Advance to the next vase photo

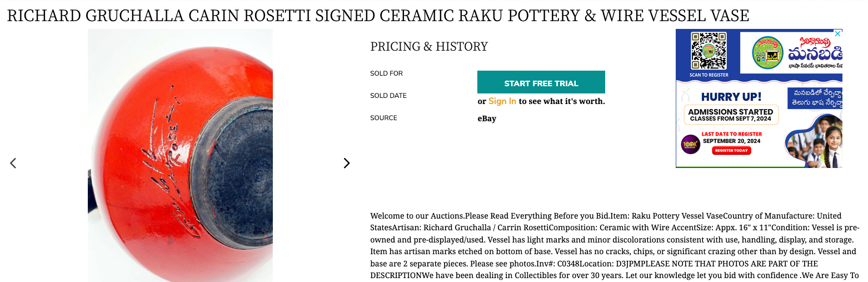pyautogui.click(x=347, y=163)
